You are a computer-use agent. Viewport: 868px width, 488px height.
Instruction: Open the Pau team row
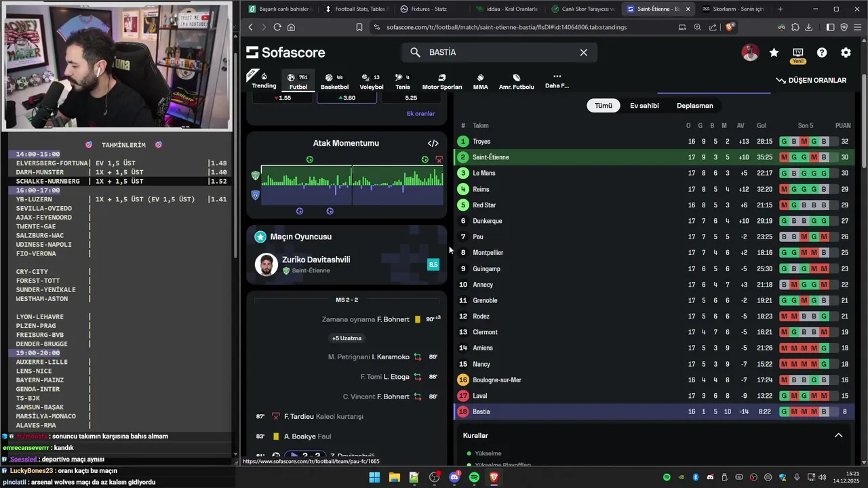click(x=654, y=237)
